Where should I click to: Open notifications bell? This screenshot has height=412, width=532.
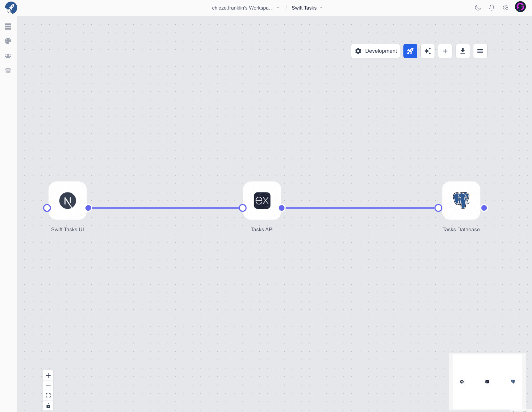pyautogui.click(x=492, y=8)
